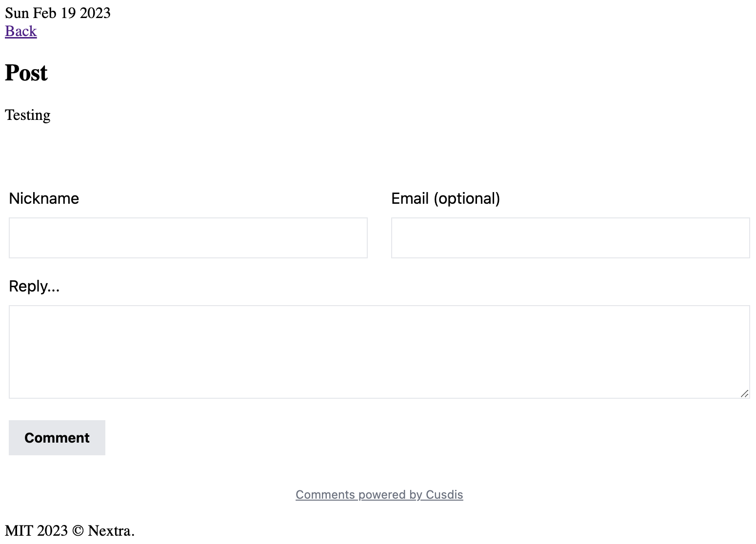Visit the Cusdis website from the footer link
The image size is (756, 544).
pos(379,494)
